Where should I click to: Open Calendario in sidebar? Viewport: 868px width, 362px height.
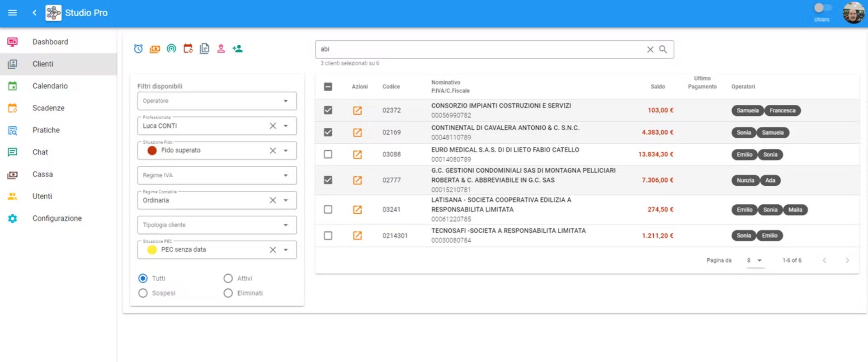pos(58,86)
